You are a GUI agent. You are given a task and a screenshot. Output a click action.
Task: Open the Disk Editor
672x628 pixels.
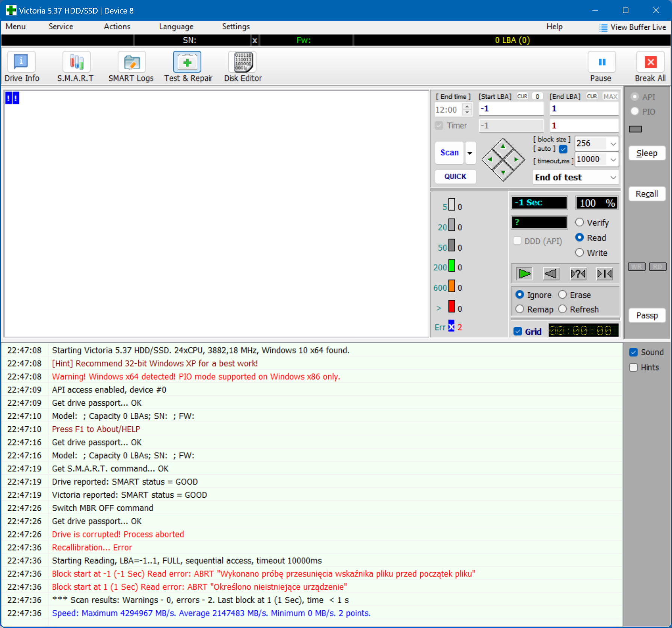coord(243,67)
